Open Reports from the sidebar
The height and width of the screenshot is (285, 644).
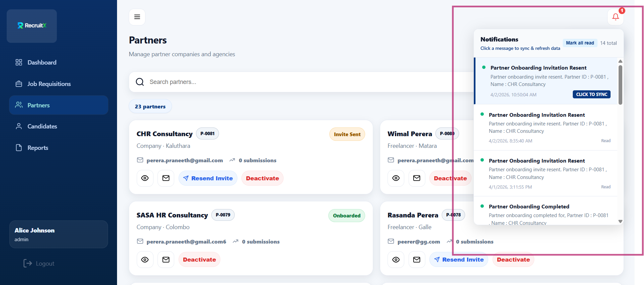[x=37, y=148]
